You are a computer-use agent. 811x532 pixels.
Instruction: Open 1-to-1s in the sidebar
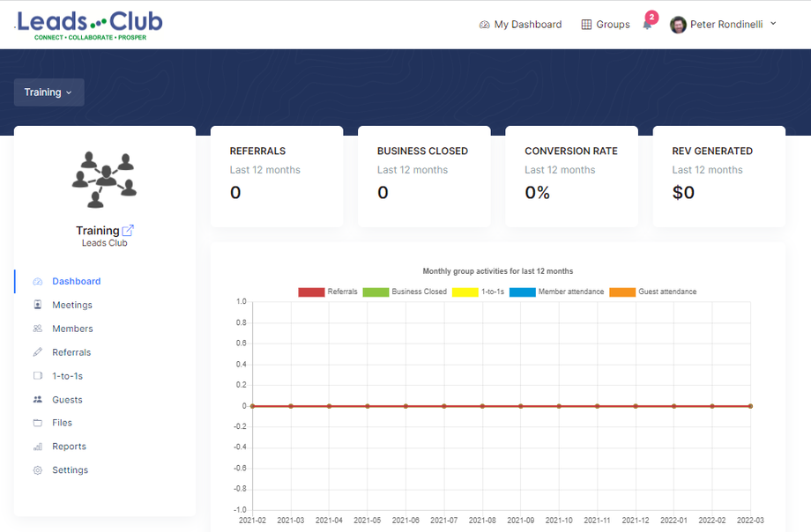coord(67,376)
